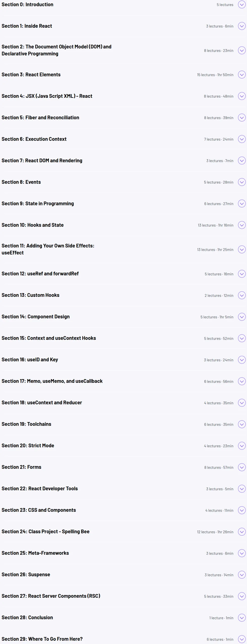Screen dimensions: 247x644
Task: Expand chevron icon for Section 16: useID and Key
Action: pos(242,360)
